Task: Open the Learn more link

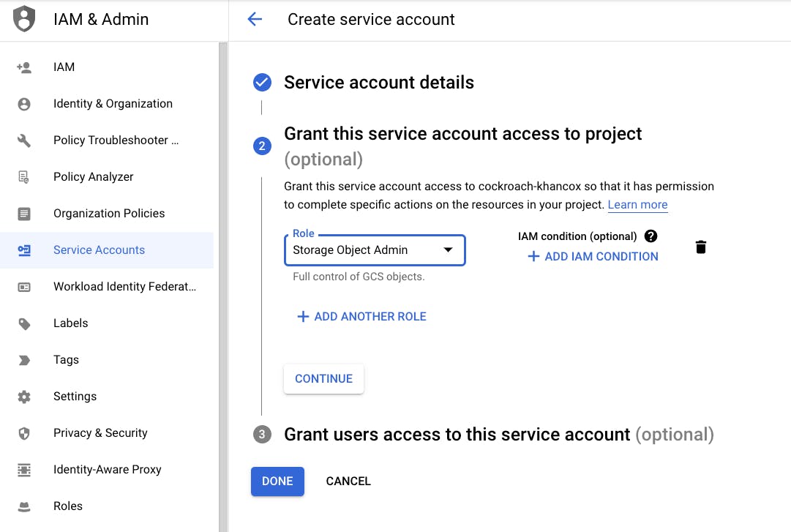Action: tap(637, 204)
